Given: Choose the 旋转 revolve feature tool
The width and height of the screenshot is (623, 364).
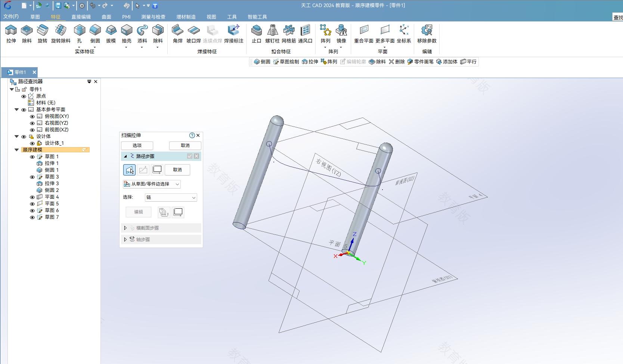Looking at the screenshot, I should coord(43,34).
